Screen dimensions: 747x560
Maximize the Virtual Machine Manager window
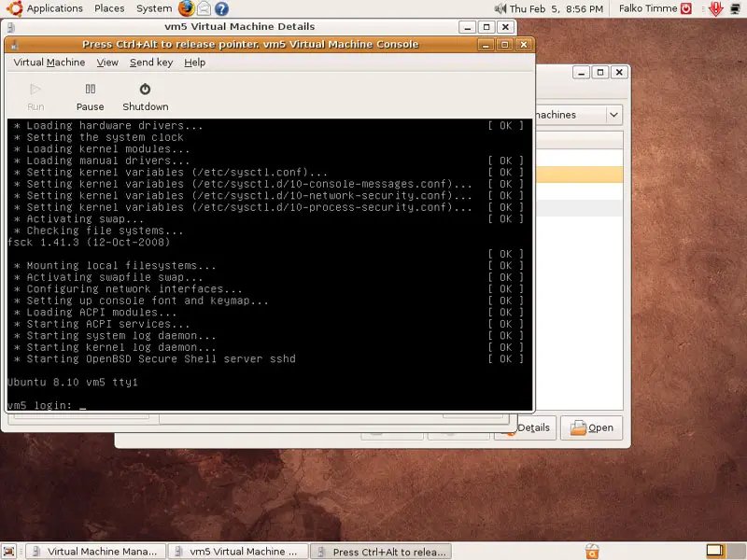(599, 73)
